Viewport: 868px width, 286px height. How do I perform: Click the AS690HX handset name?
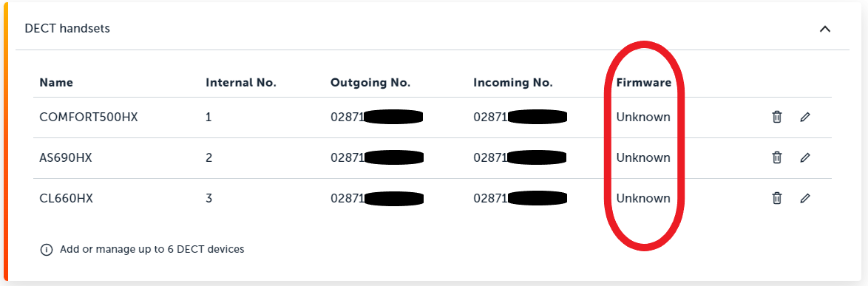pyautogui.click(x=66, y=157)
